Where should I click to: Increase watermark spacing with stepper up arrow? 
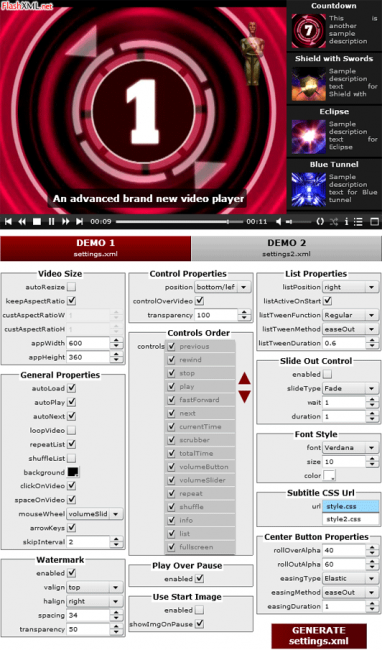pyautogui.click(x=116, y=612)
